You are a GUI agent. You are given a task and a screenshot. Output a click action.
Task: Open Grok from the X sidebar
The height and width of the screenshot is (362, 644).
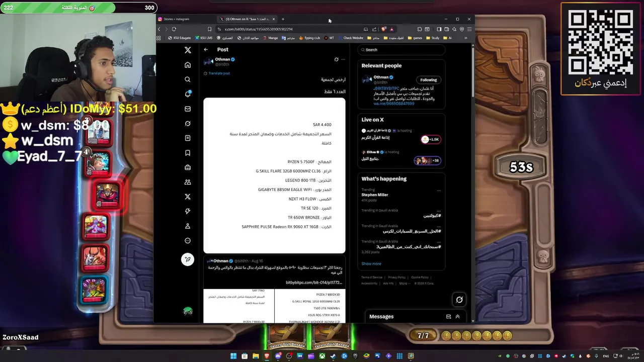[188, 123]
